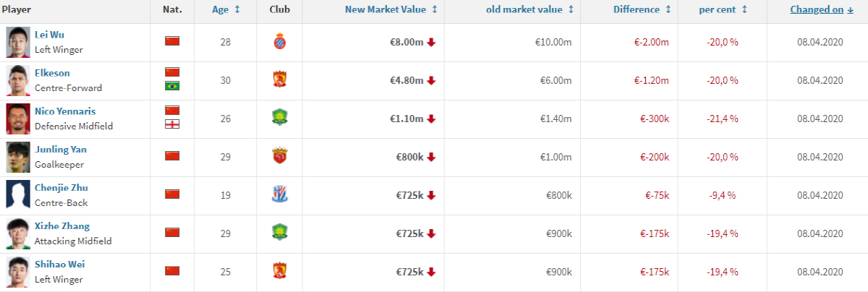Sort table by Difference column

(642, 9)
